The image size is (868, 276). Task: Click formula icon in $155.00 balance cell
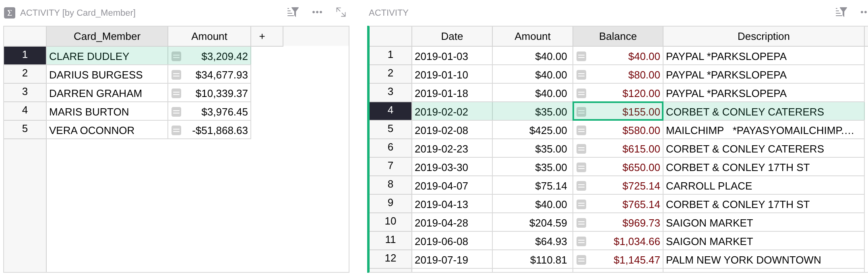click(581, 112)
